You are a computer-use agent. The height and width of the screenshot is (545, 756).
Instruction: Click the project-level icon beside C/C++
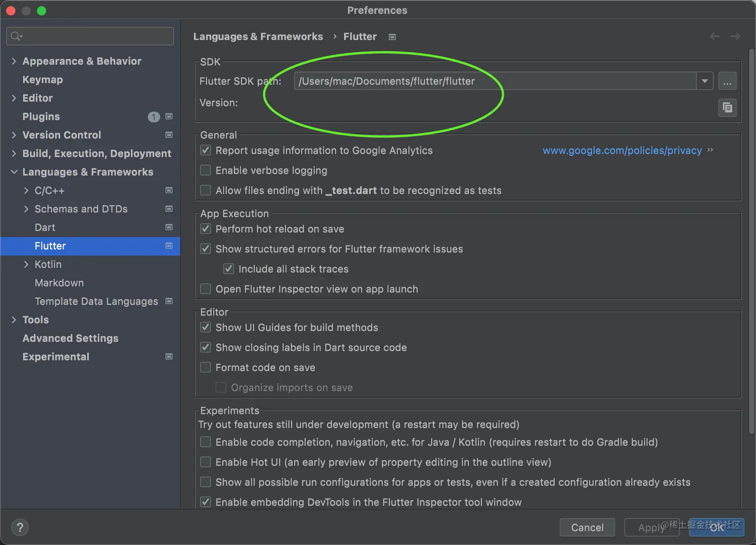[169, 190]
